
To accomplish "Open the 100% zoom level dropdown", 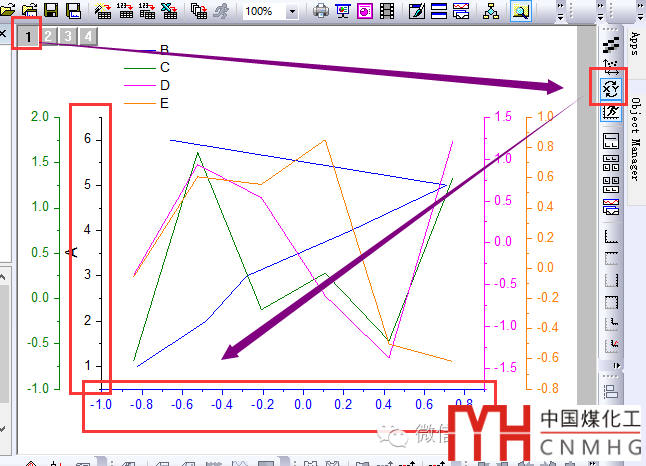I will [291, 11].
